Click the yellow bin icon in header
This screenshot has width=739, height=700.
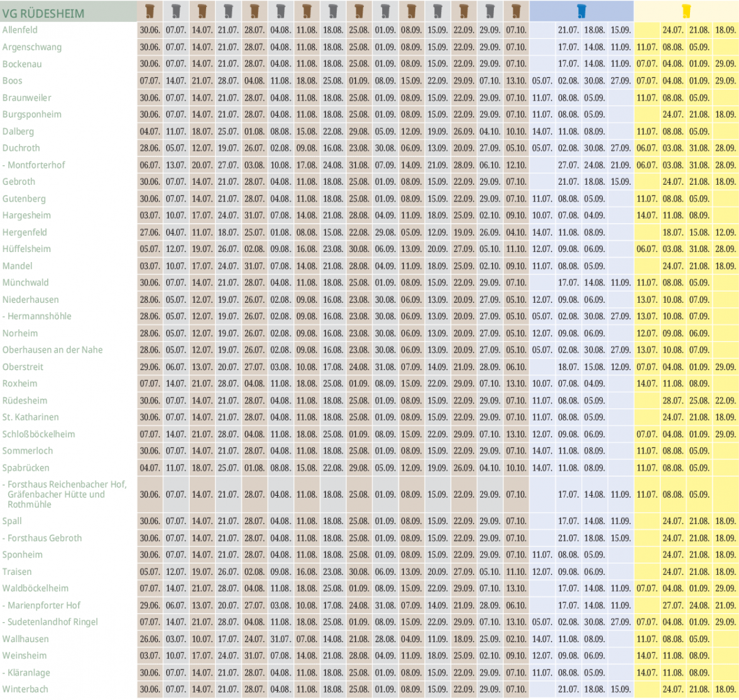(686, 11)
